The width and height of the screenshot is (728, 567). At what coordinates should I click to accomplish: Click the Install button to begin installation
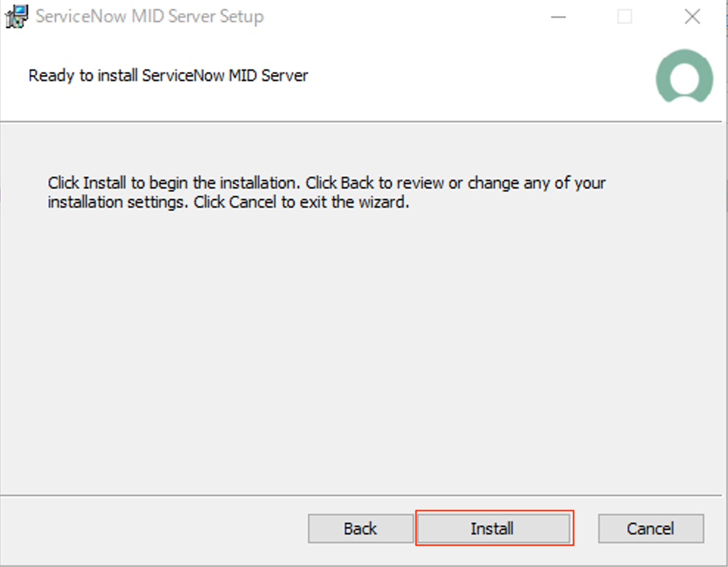tap(494, 528)
